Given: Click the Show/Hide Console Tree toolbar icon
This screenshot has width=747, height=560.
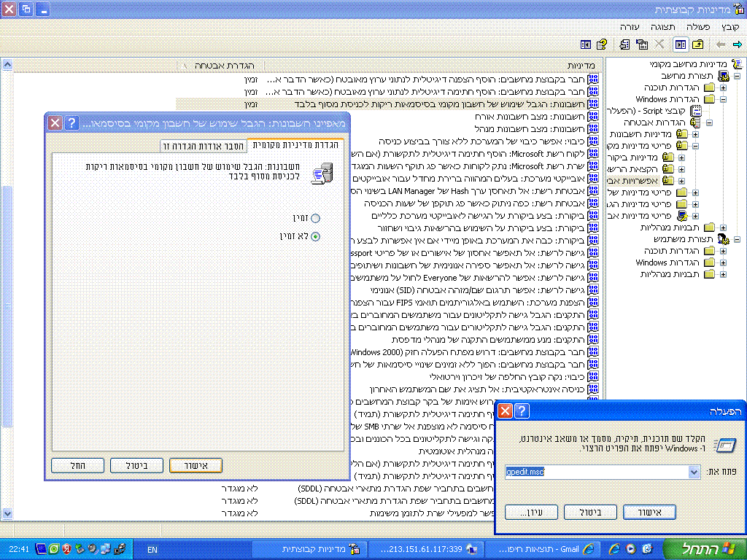Looking at the screenshot, I should [681, 44].
